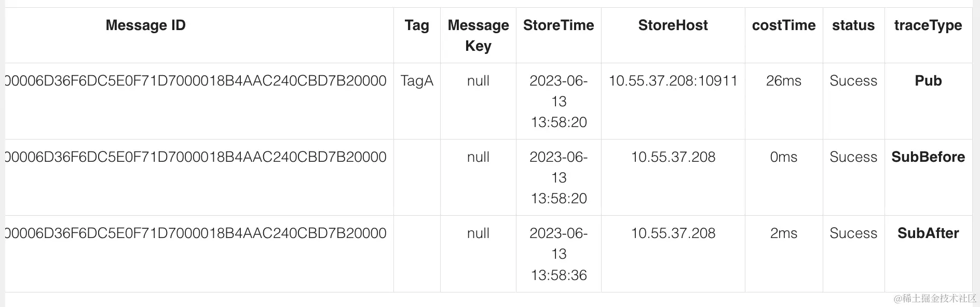Click the traceType column header

click(928, 25)
